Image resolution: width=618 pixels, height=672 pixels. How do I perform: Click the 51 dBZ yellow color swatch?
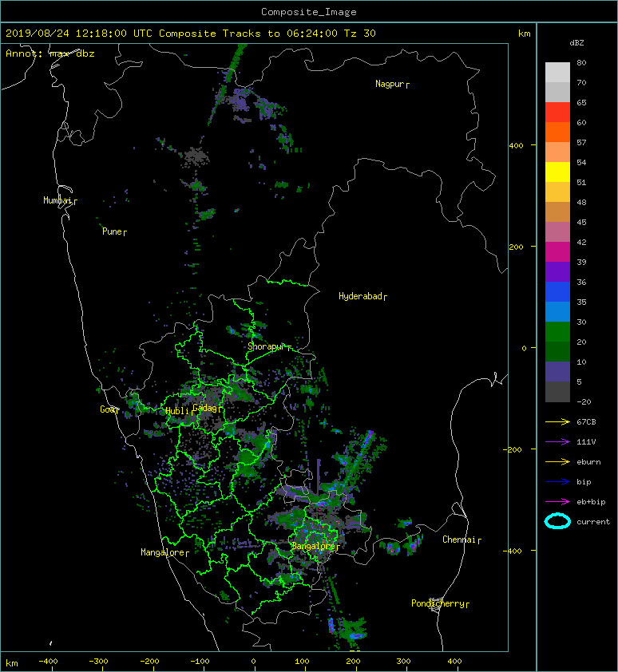557,172
